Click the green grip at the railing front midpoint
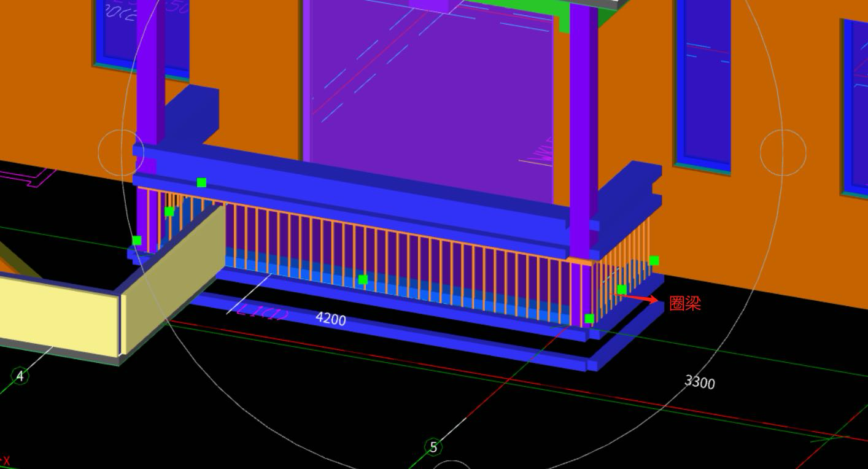Screen dimensions: 868x469 363,279
